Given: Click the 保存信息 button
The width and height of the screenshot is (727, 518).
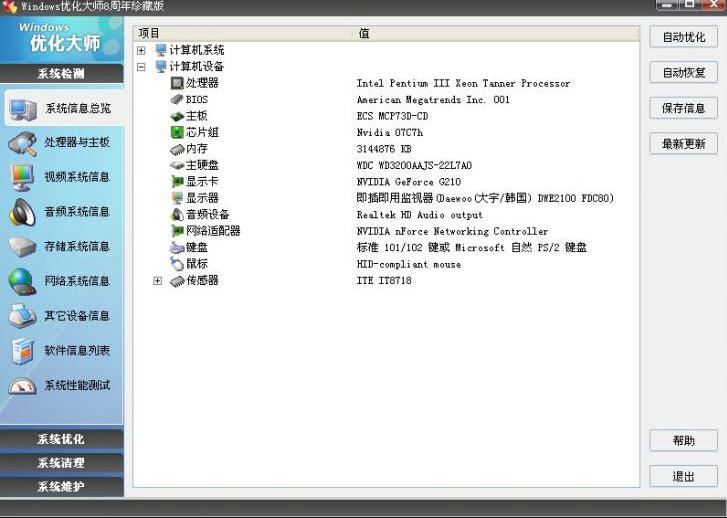Looking at the screenshot, I should pyautogui.click(x=683, y=108).
